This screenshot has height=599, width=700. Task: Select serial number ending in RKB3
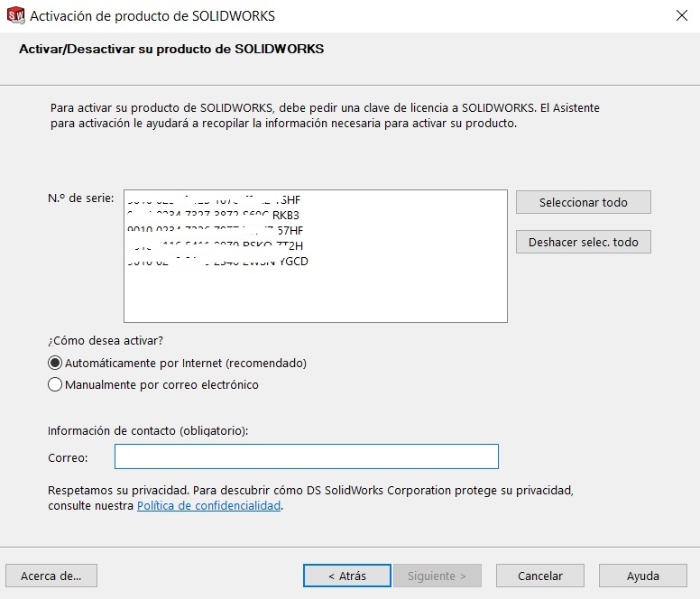(214, 215)
